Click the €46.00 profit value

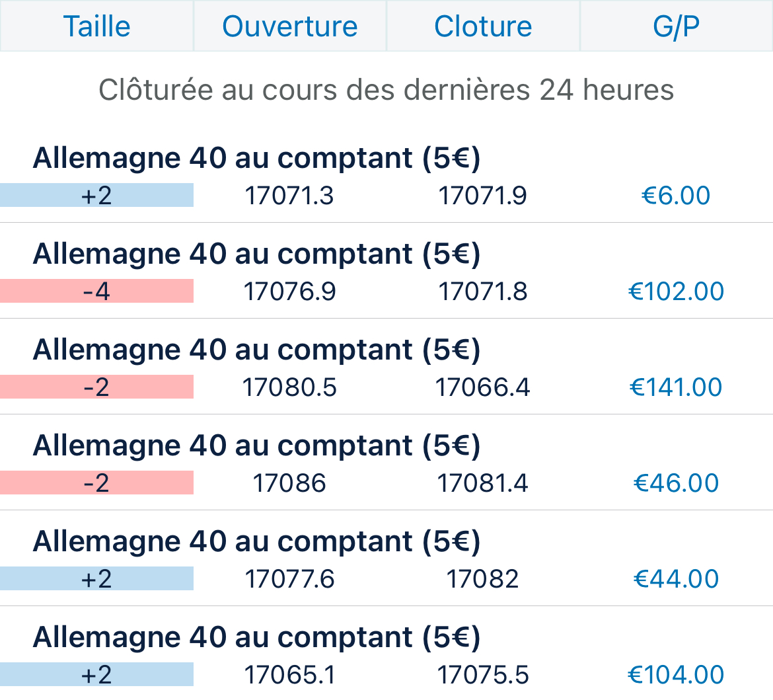point(676,483)
